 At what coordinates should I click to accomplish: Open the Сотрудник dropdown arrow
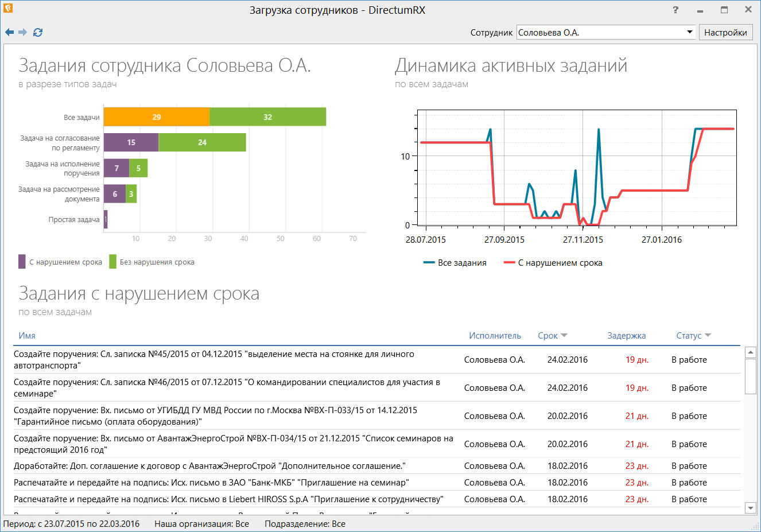(690, 32)
